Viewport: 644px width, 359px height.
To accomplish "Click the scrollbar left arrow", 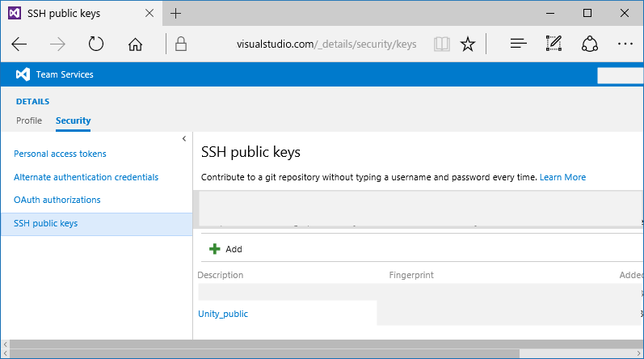I will click(x=5, y=353).
